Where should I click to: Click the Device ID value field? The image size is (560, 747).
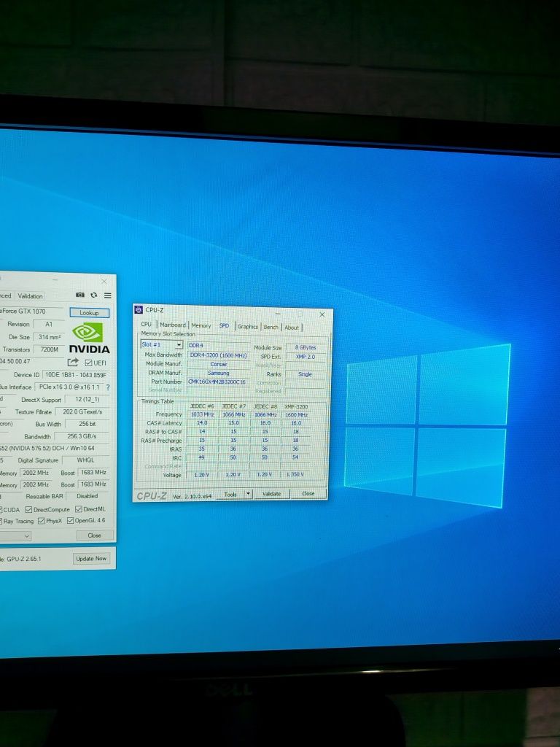(75, 375)
